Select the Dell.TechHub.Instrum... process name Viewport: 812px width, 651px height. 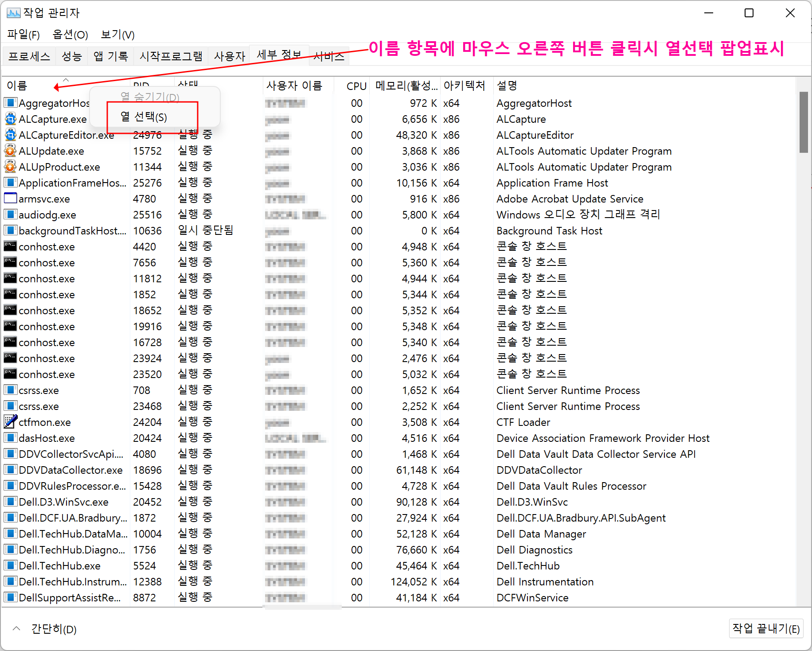pyautogui.click(x=73, y=582)
